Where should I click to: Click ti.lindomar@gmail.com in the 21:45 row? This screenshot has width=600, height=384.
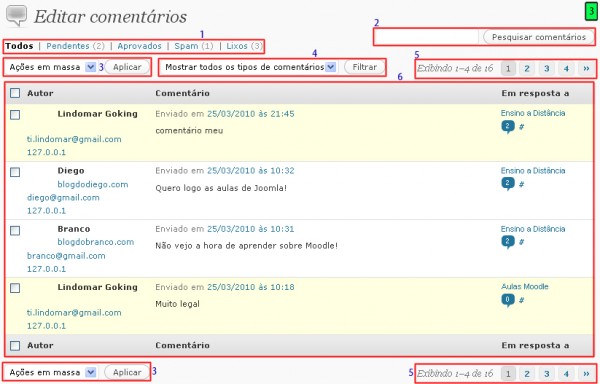click(74, 139)
